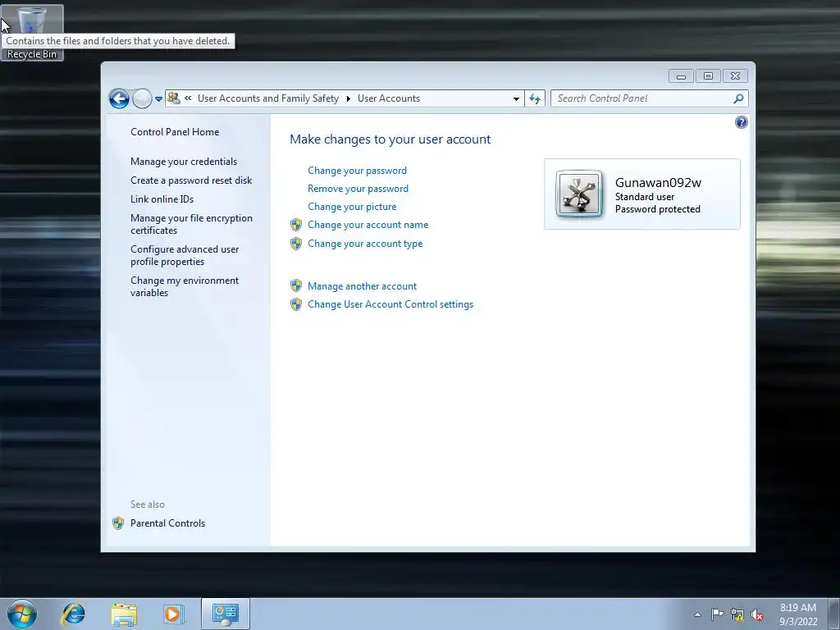Open the recent pages dropdown arrow
This screenshot has width=840, height=630.
[x=158, y=99]
